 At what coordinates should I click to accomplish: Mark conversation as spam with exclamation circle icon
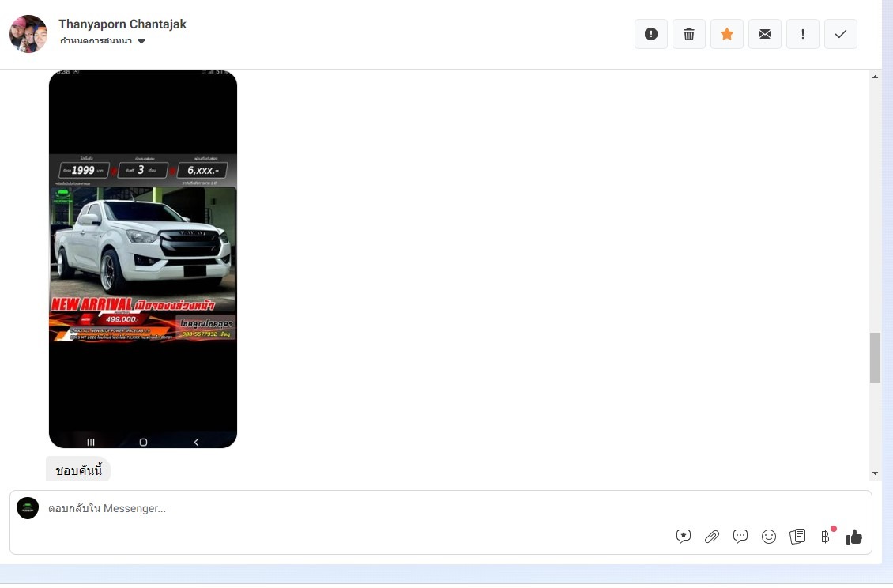coord(651,34)
